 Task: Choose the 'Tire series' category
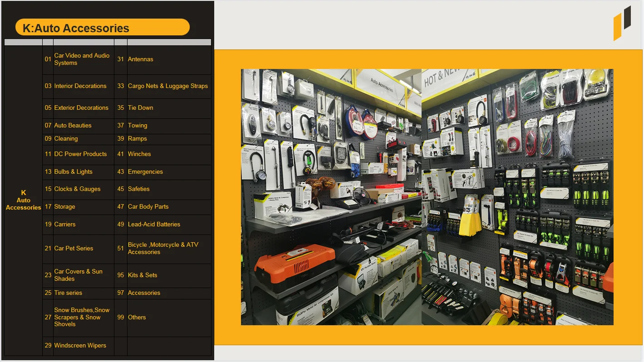[x=68, y=293]
